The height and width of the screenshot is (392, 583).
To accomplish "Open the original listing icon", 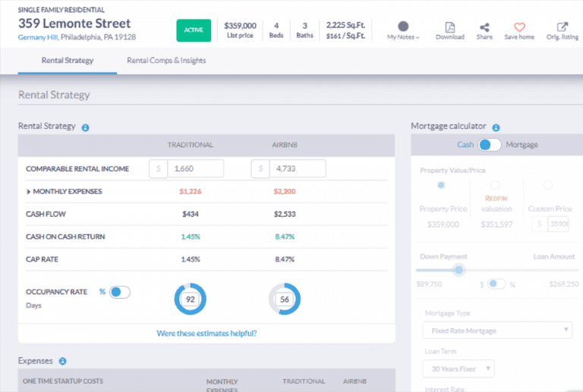I will [563, 27].
